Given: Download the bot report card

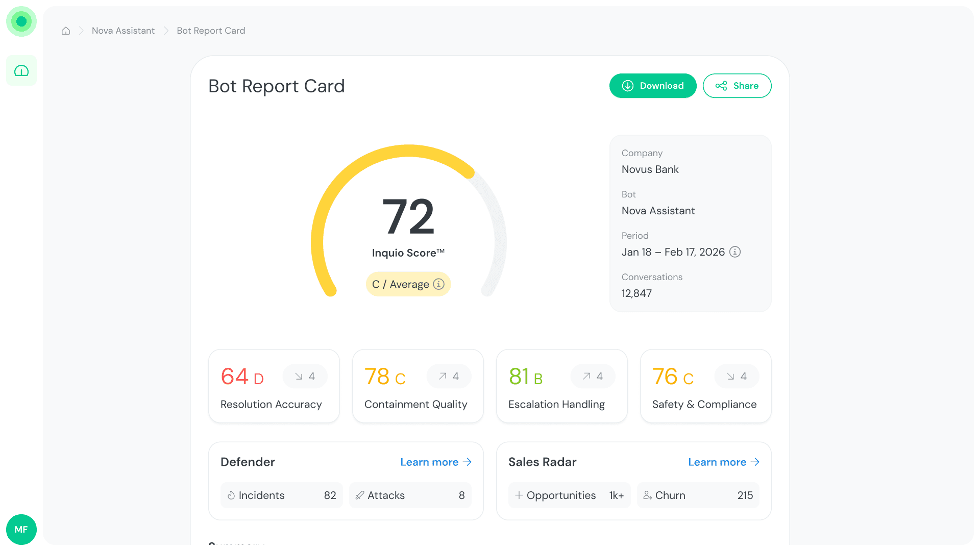Looking at the screenshot, I should click(x=652, y=86).
